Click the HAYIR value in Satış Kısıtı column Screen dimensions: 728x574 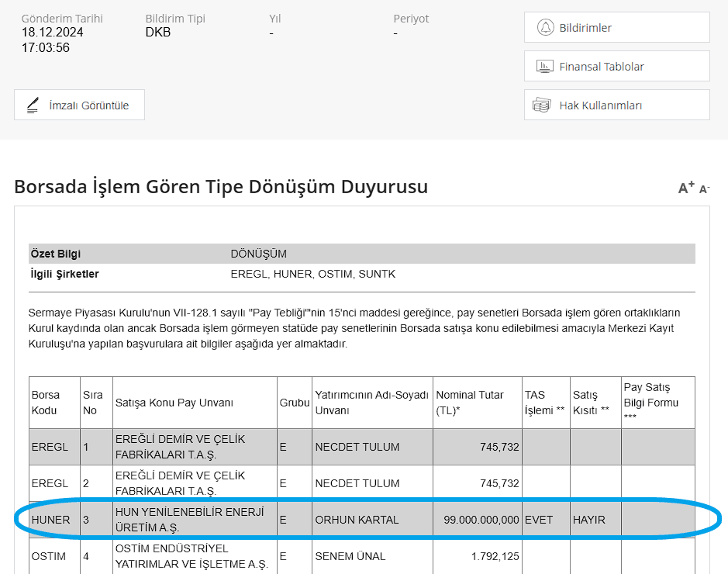(588, 520)
